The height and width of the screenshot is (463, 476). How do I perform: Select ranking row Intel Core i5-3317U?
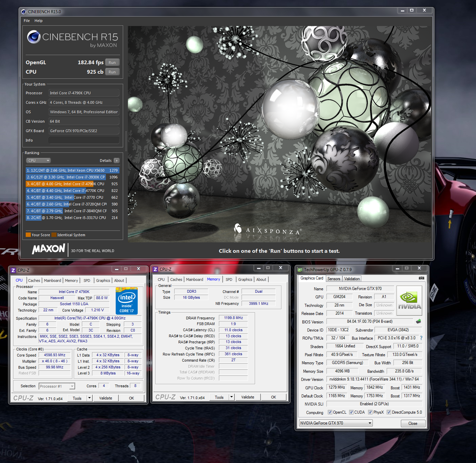(x=72, y=218)
